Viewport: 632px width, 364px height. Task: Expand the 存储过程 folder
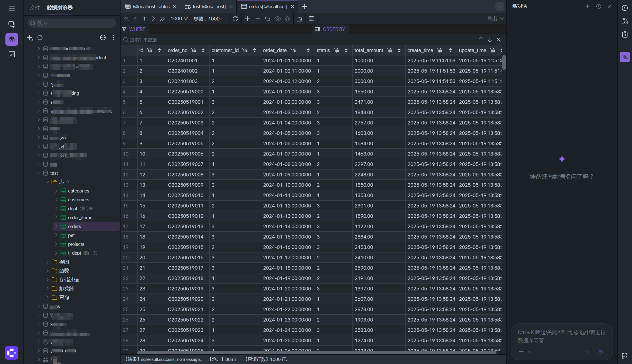(x=47, y=280)
